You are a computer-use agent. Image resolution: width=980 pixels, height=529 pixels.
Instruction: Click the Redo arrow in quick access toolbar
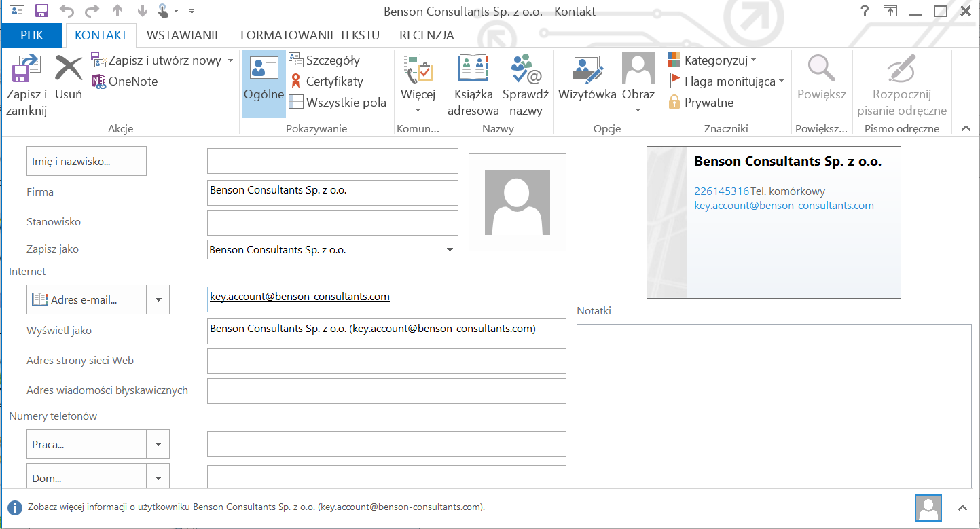click(92, 11)
